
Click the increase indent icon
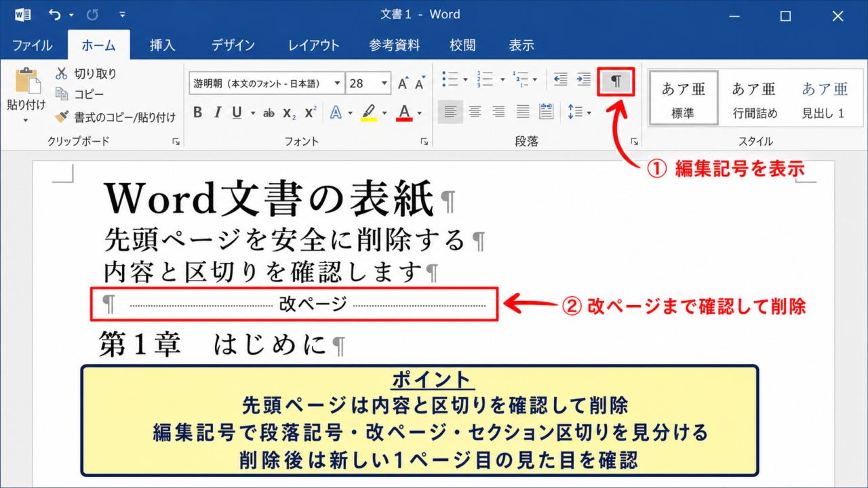[584, 79]
